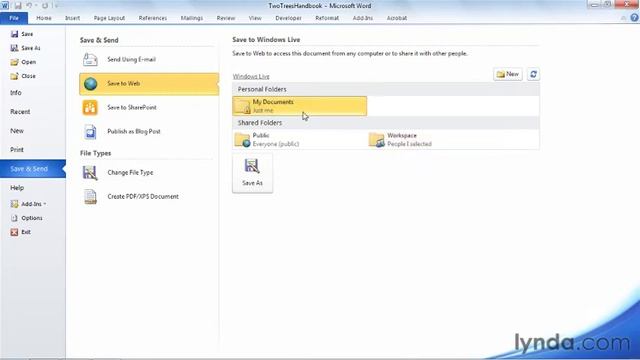
Task: Click the Publish as Blog Post icon
Action: (90, 131)
